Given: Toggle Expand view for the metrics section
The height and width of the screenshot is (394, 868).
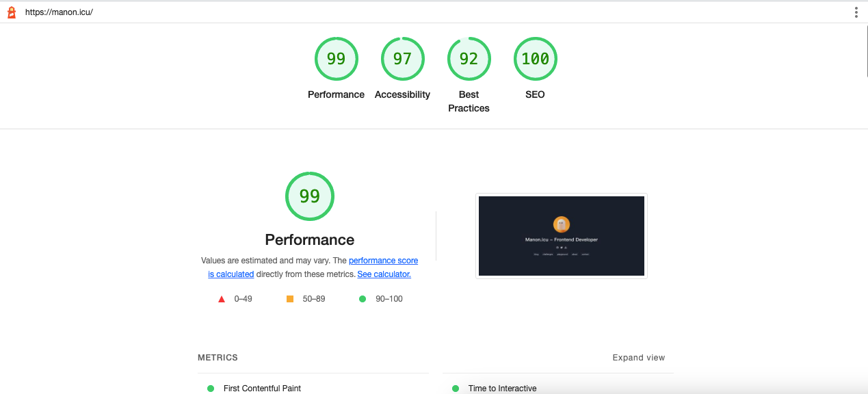Looking at the screenshot, I should (638, 357).
